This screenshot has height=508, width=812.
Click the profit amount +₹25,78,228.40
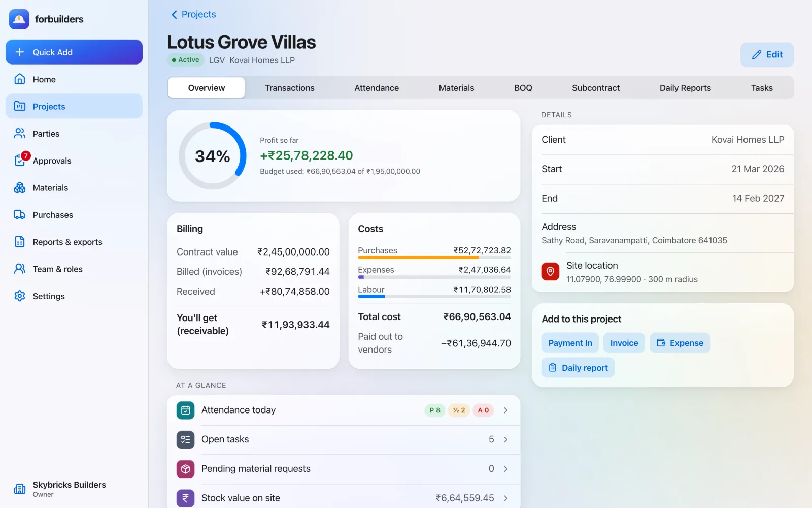307,155
